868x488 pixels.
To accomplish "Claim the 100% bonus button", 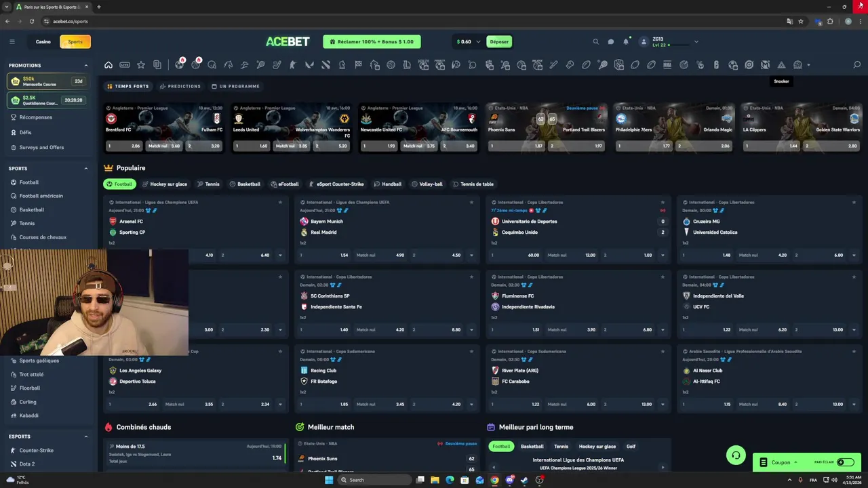I will coord(372,41).
